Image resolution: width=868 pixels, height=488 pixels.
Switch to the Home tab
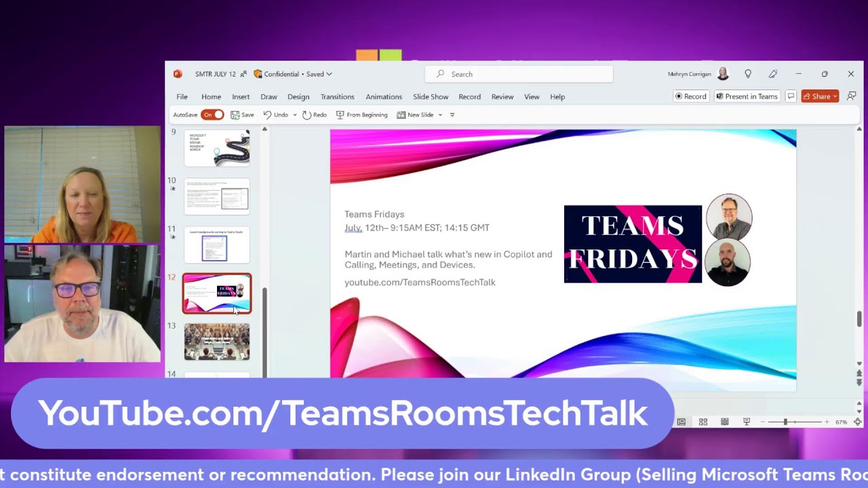pyautogui.click(x=211, y=97)
